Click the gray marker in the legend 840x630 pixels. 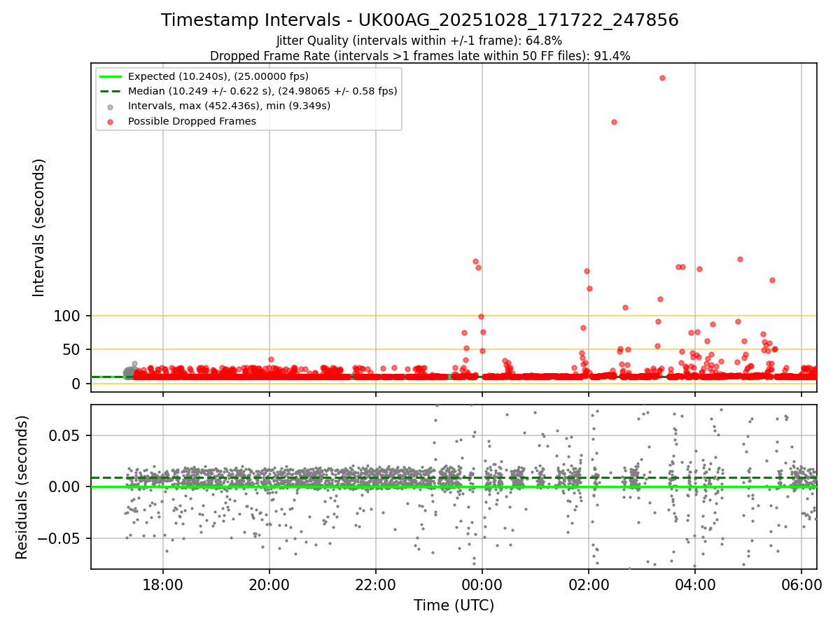pos(111,106)
